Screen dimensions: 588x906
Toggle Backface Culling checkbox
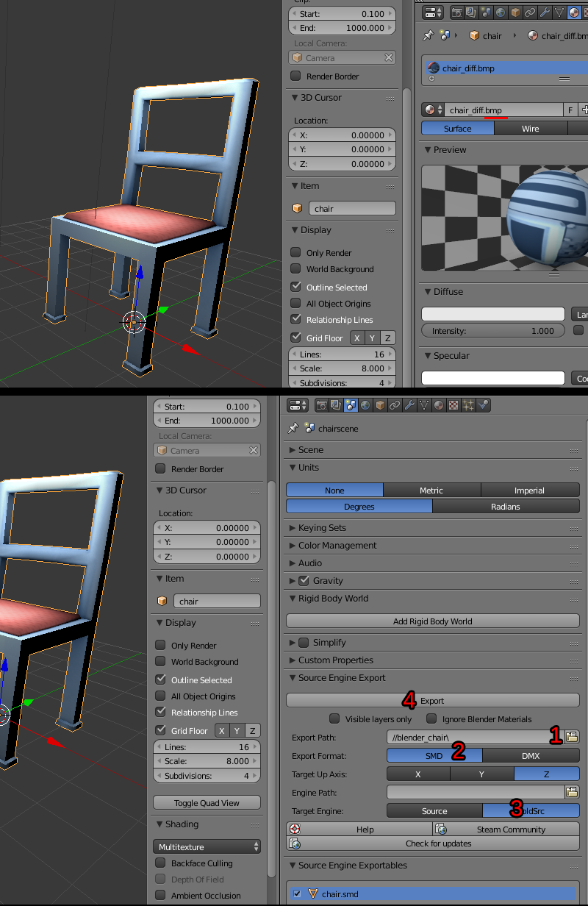pos(160,863)
